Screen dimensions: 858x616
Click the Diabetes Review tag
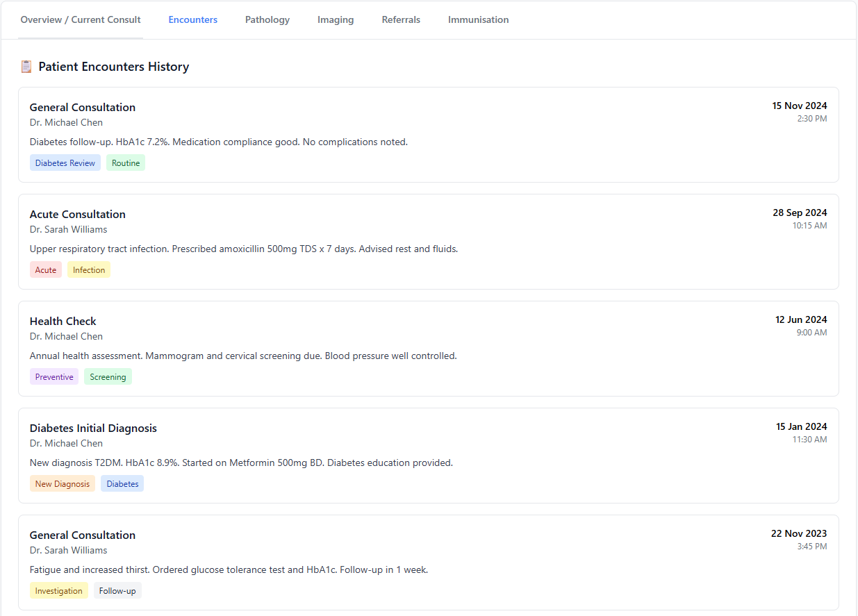click(65, 163)
